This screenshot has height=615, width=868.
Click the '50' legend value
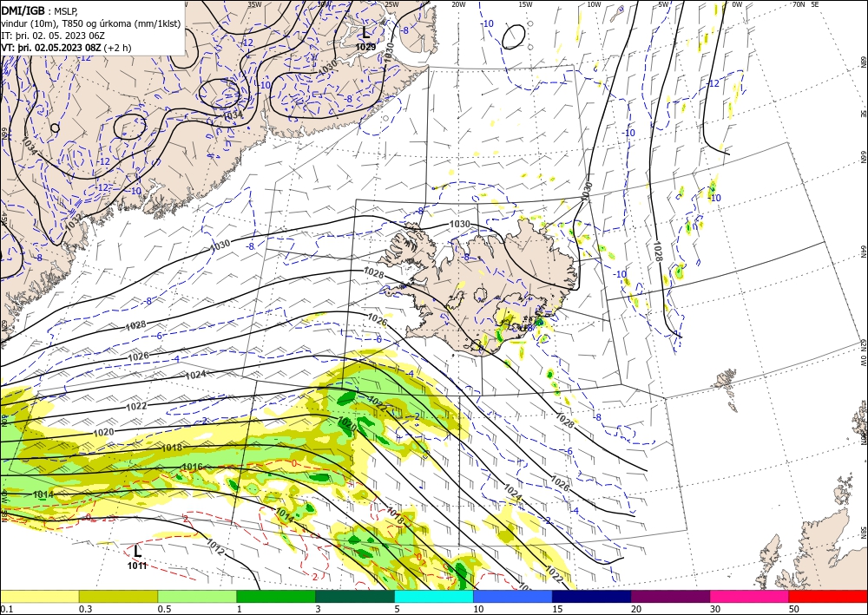794,609
